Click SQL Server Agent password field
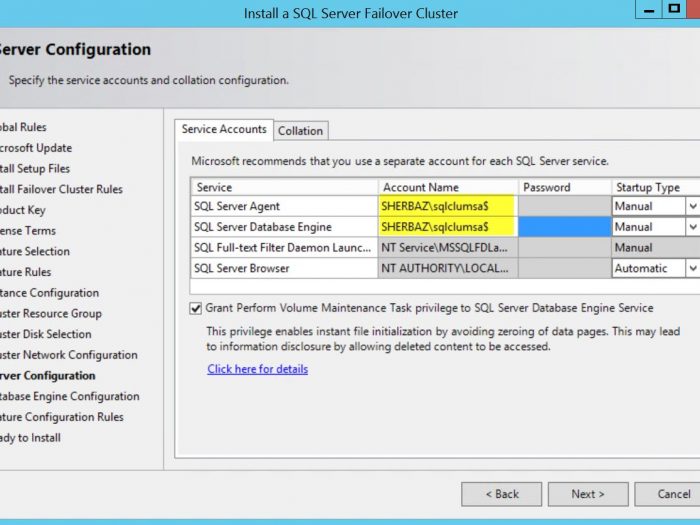 click(x=564, y=206)
